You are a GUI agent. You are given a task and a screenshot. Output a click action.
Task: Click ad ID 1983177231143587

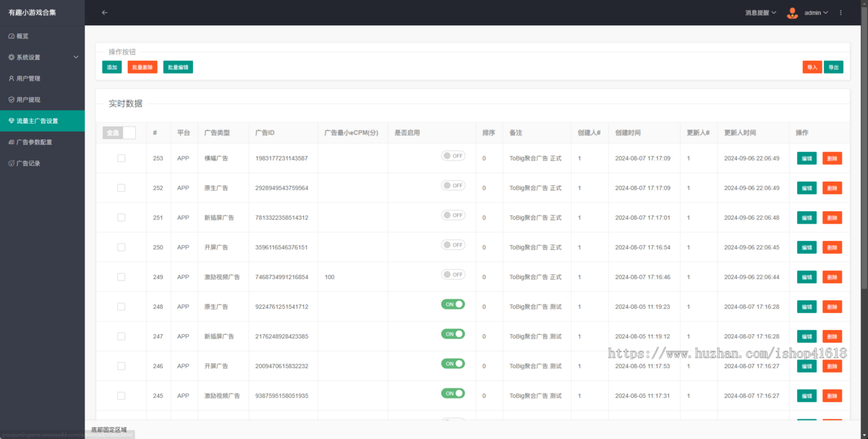pyautogui.click(x=281, y=158)
